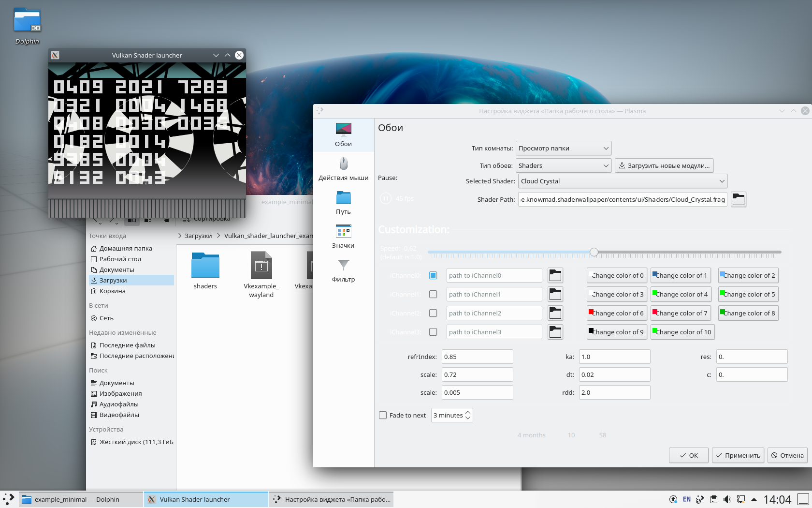Open the Тип комнаты dropdown

pyautogui.click(x=564, y=148)
